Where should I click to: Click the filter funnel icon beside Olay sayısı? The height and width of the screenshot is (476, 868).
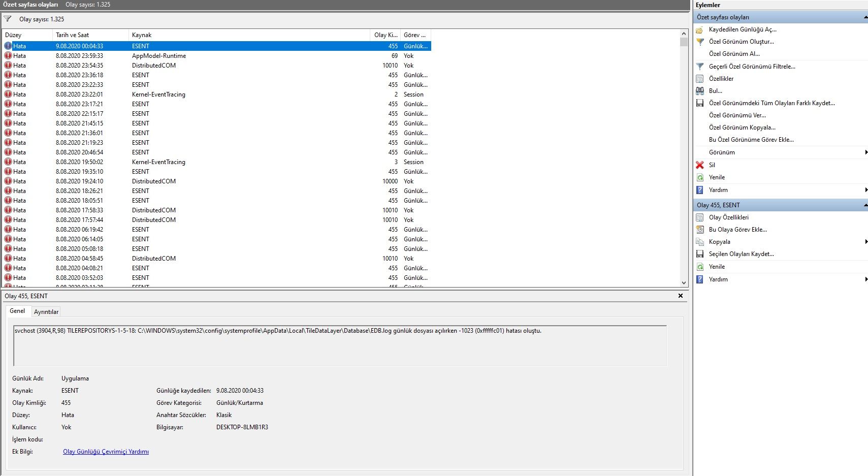click(x=8, y=19)
